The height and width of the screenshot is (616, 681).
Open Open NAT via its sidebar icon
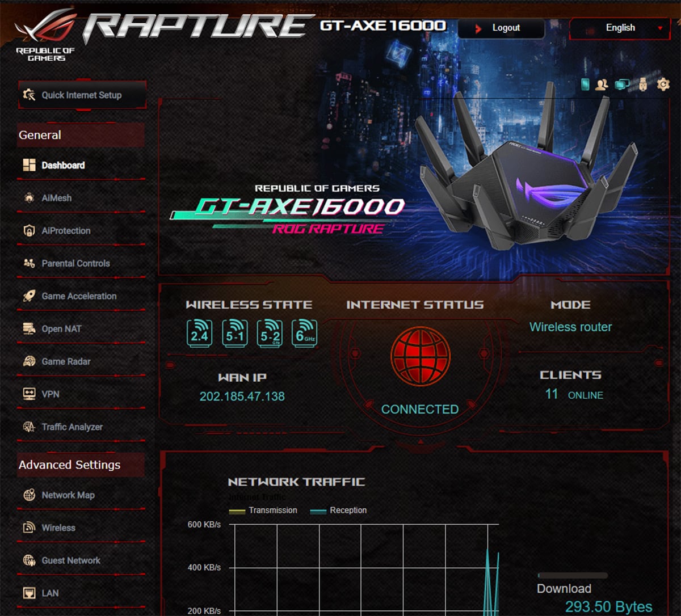coord(29,329)
